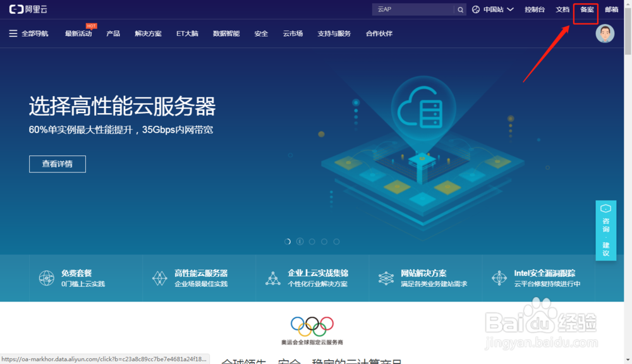This screenshot has width=632, height=364.
Task: Click the globe icon beside 中国站
Action: tap(476, 9)
